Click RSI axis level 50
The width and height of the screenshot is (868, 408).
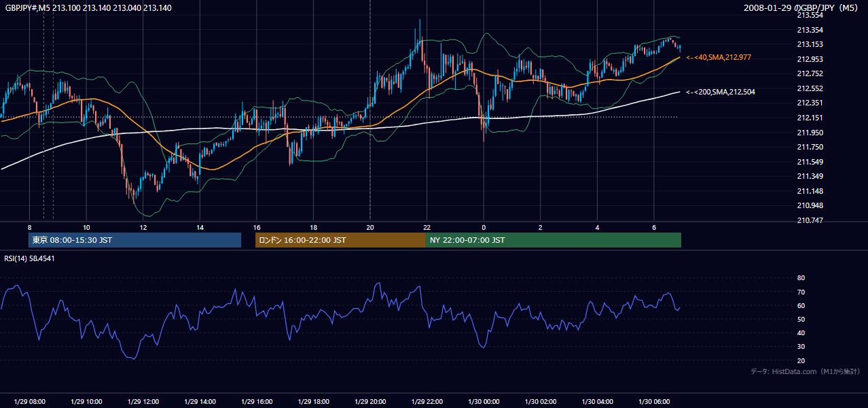click(801, 319)
